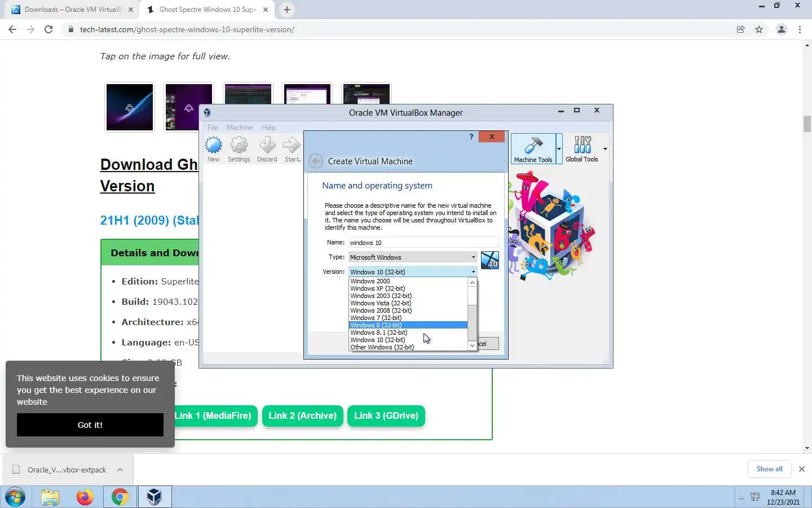Viewport: 812px width, 508px height.
Task: Go forward in browser
Action: (x=30, y=29)
